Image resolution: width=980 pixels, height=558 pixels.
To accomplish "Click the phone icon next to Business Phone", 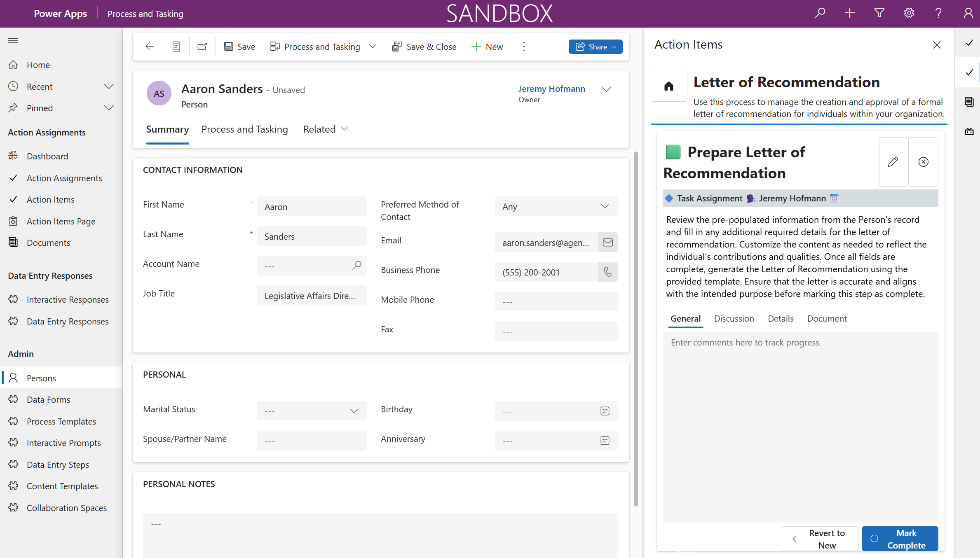I will coord(607,272).
